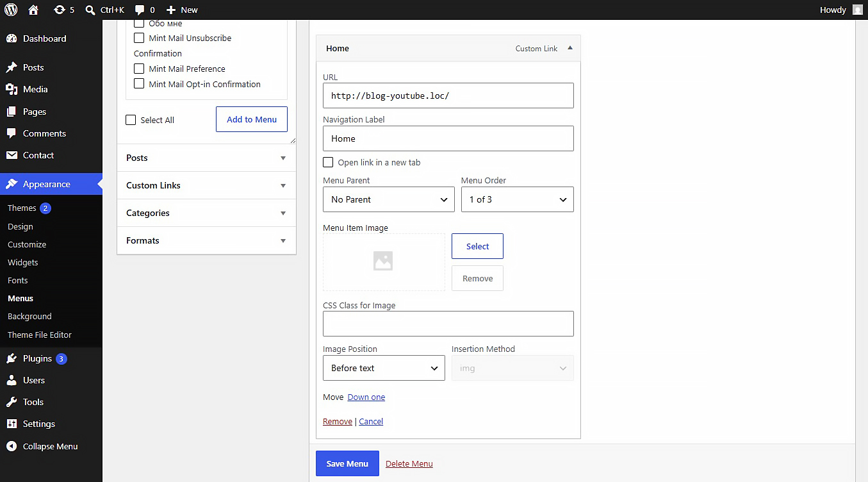Click the Appearance brush icon

pos(12,184)
